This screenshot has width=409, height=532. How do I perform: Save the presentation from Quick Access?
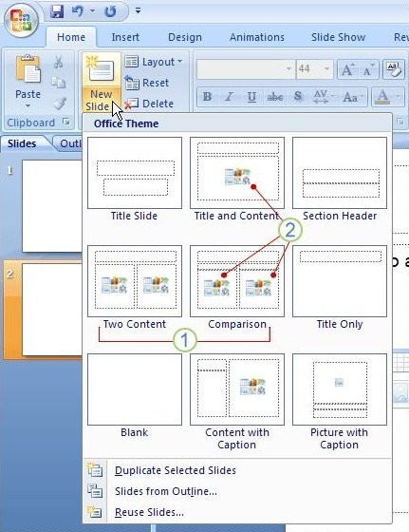(57, 11)
